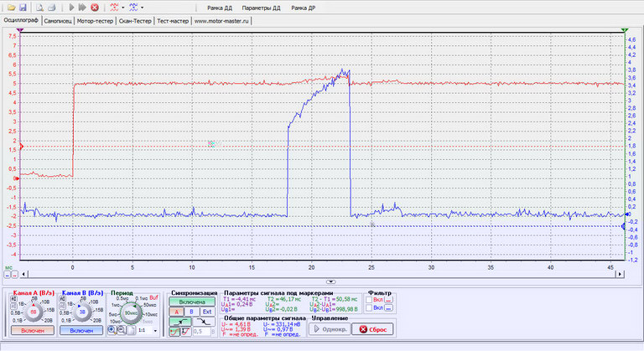Expand the blue waveform toolbar dropdown arrow

(143, 7)
